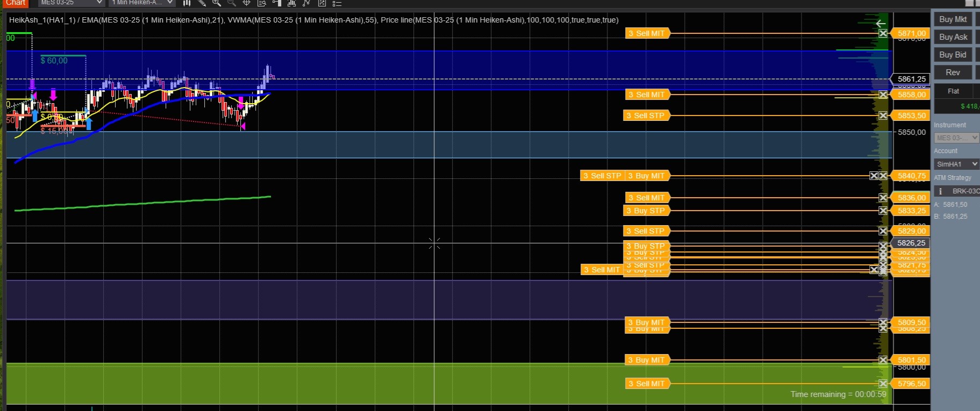Open the strategies icon
Viewport: 980px width, 411px height.
306,3
